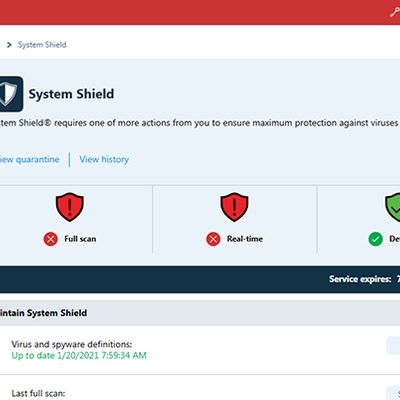The height and width of the screenshot is (400, 400).
Task: Click the System Shield requires actions description
Action: [199, 123]
